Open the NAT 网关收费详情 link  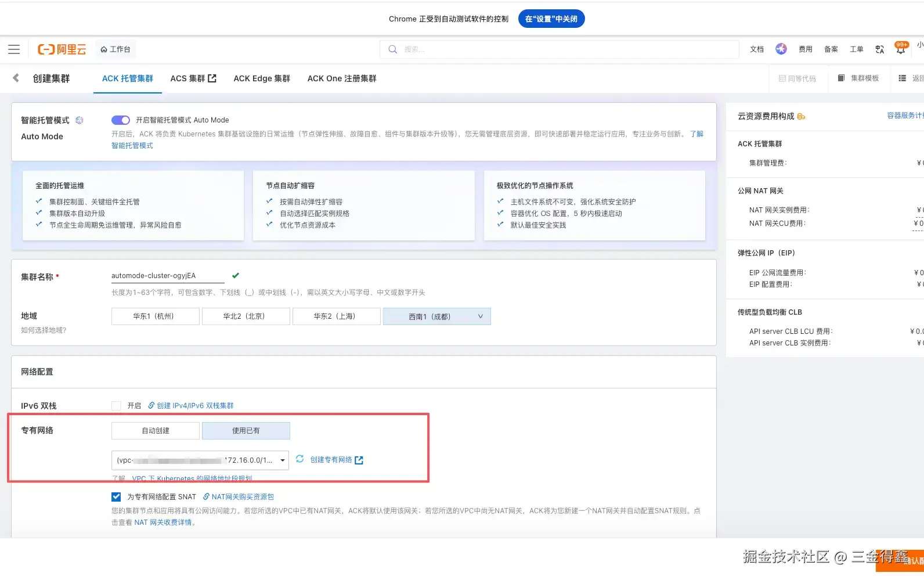(163, 523)
